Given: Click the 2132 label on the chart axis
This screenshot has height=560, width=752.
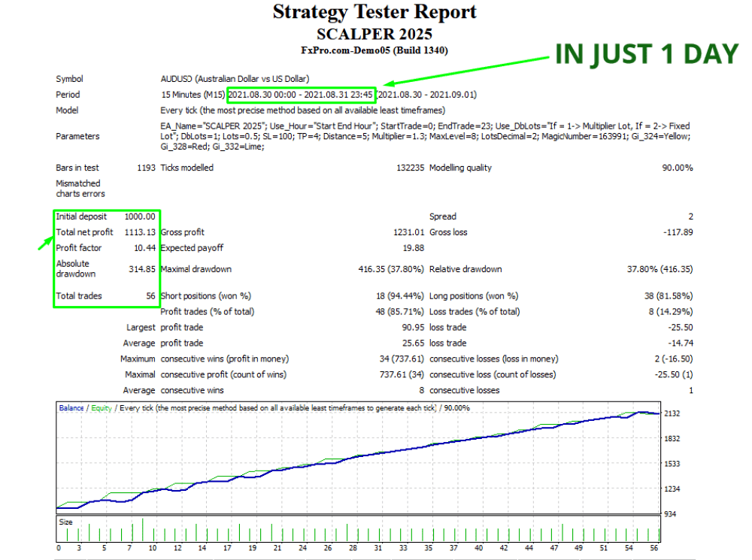Looking at the screenshot, I should [671, 413].
